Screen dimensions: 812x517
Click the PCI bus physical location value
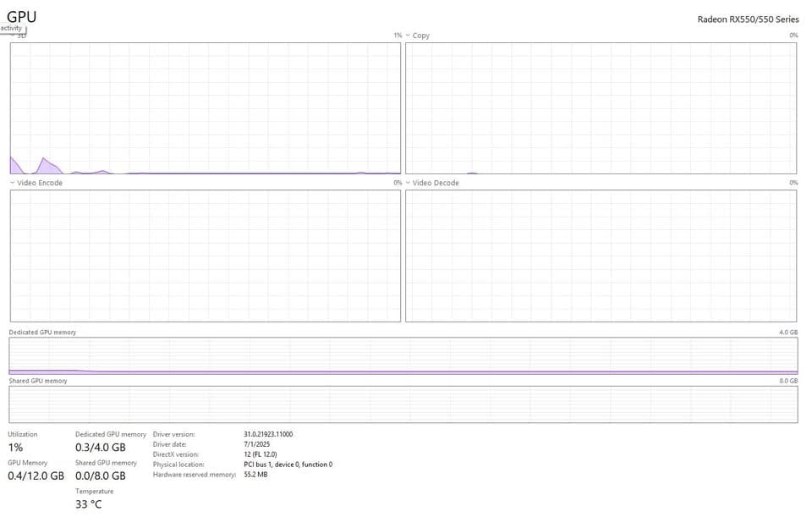tap(288, 465)
